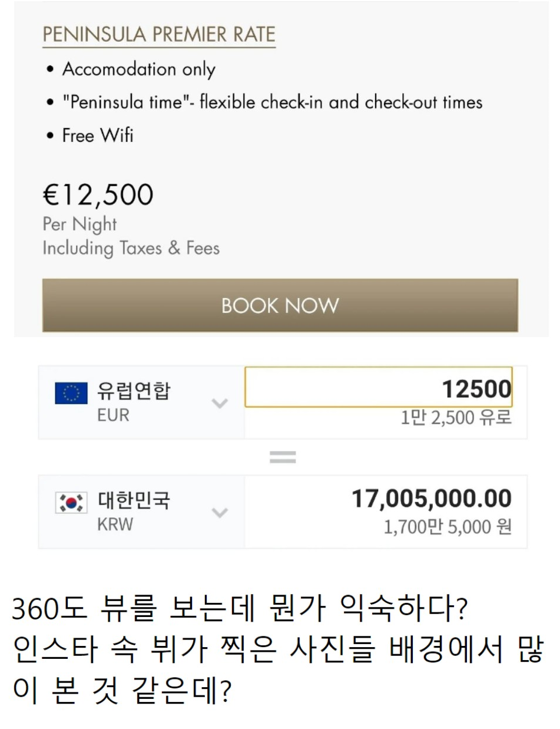560x729 pixels.
Task: Click the South Korea flag icon
Action: 71,503
